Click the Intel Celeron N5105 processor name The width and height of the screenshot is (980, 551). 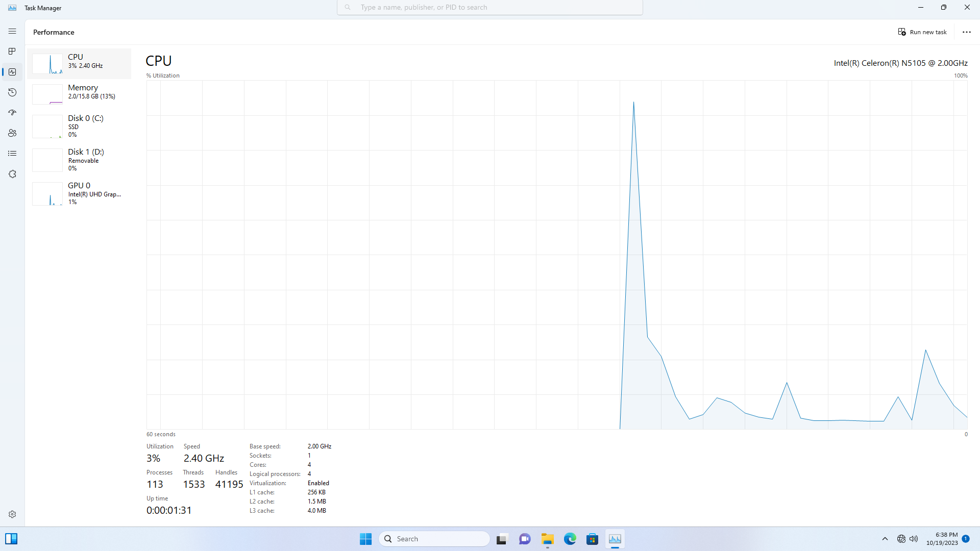[900, 63]
